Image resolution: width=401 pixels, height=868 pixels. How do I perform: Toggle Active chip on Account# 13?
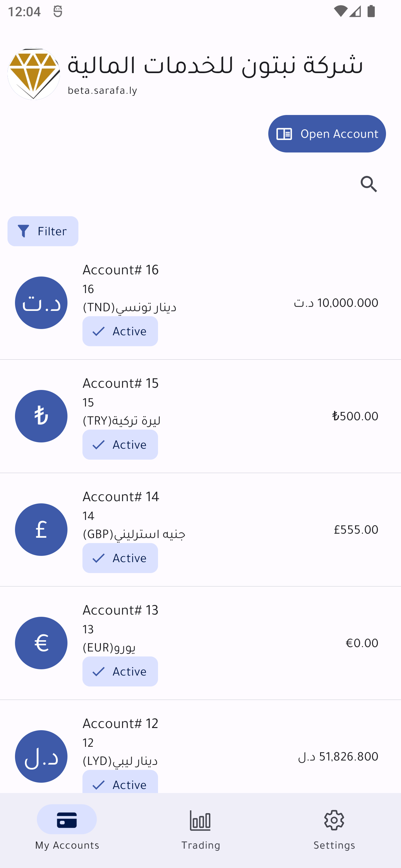click(120, 671)
